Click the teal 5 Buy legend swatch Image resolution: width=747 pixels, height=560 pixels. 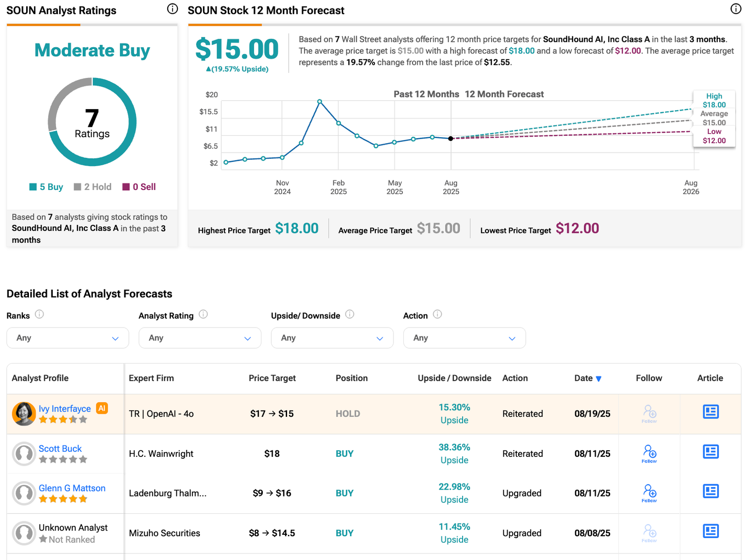pyautogui.click(x=33, y=187)
